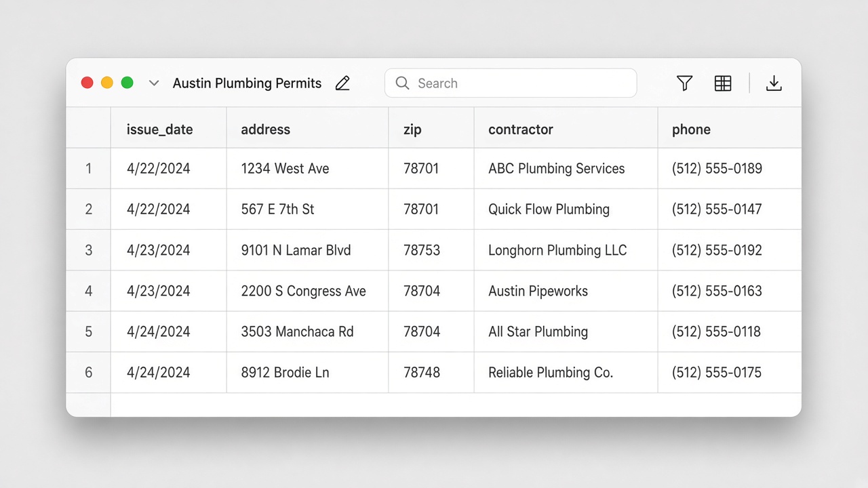Click the Austin Pipeworks cell
The image size is (868, 488).
pos(566,291)
